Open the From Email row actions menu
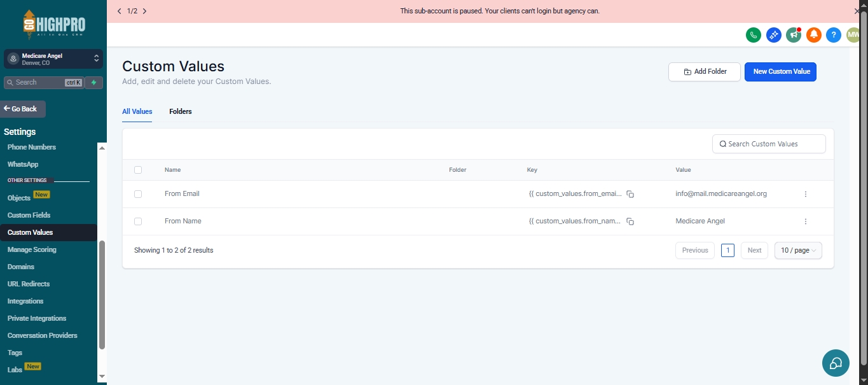This screenshot has width=868, height=385. [806, 194]
